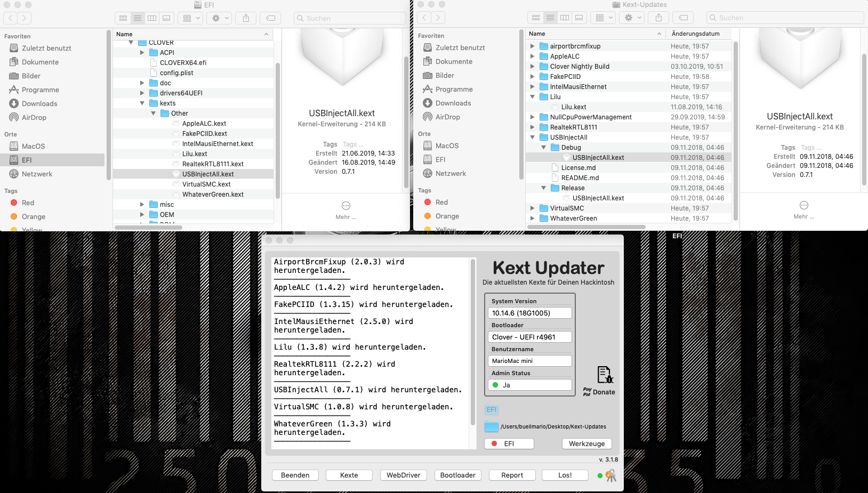Switch Kext-Updates window to column view
Screen dimensions: 868x493
[565, 18]
